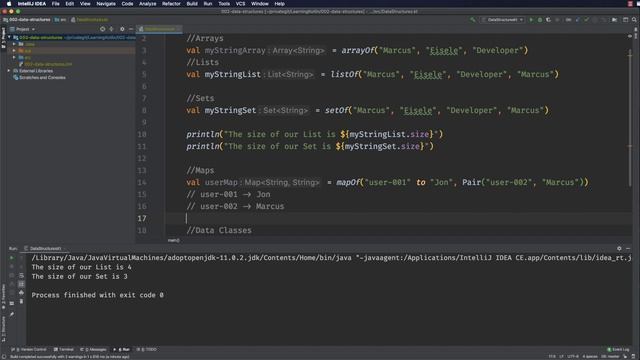640x360 pixels.
Task: Hide the Run panel with its minus icon
Action: 628,248
